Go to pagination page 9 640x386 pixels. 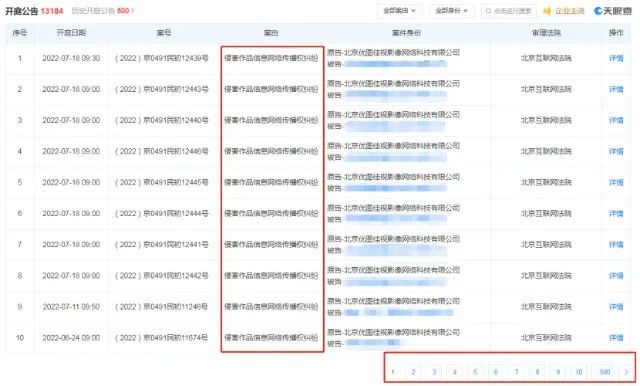click(558, 372)
